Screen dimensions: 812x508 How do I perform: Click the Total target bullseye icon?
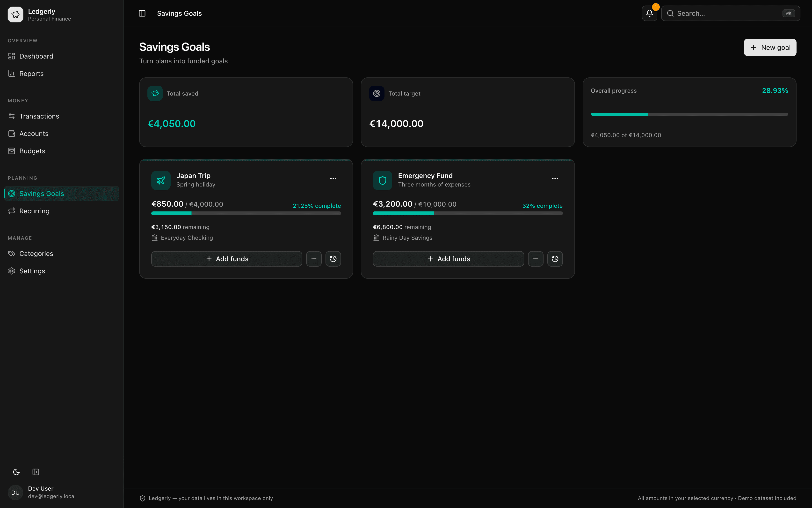tap(377, 93)
